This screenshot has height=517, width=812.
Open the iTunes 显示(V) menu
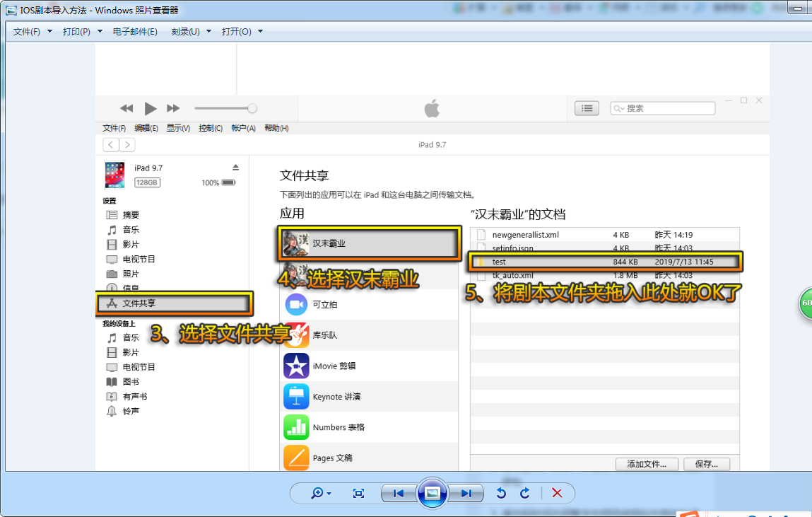[178, 129]
